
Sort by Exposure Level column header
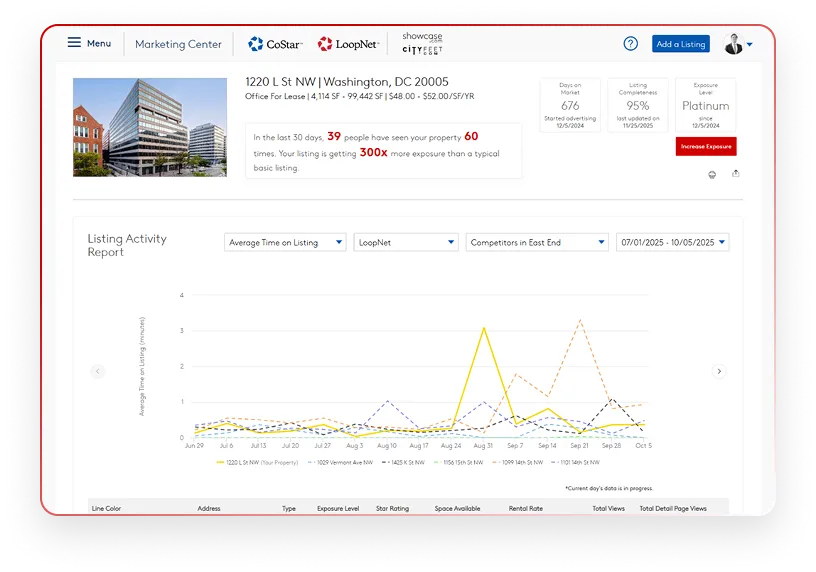click(x=338, y=509)
